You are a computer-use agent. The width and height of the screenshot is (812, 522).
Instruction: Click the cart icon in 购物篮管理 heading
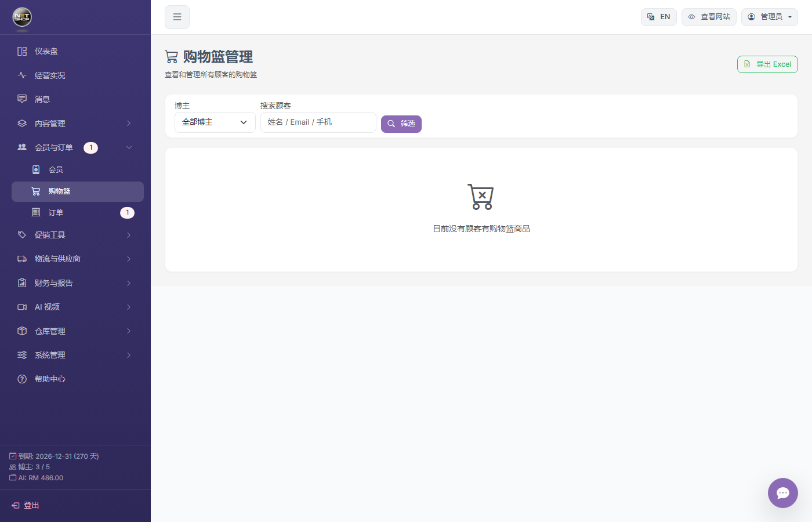click(x=172, y=57)
